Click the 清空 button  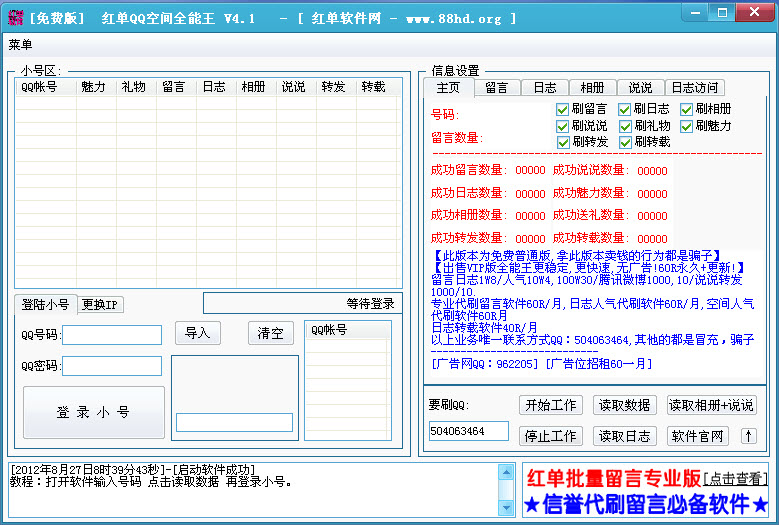click(x=270, y=333)
